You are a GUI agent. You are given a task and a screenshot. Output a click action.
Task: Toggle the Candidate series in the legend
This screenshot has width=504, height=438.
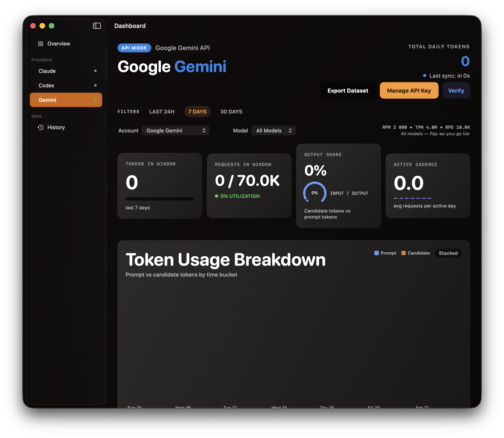pos(415,253)
